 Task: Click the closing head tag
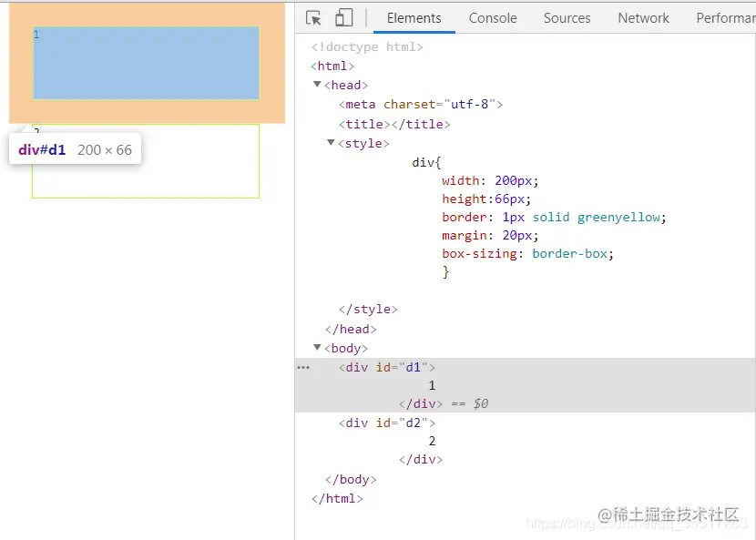coord(351,330)
